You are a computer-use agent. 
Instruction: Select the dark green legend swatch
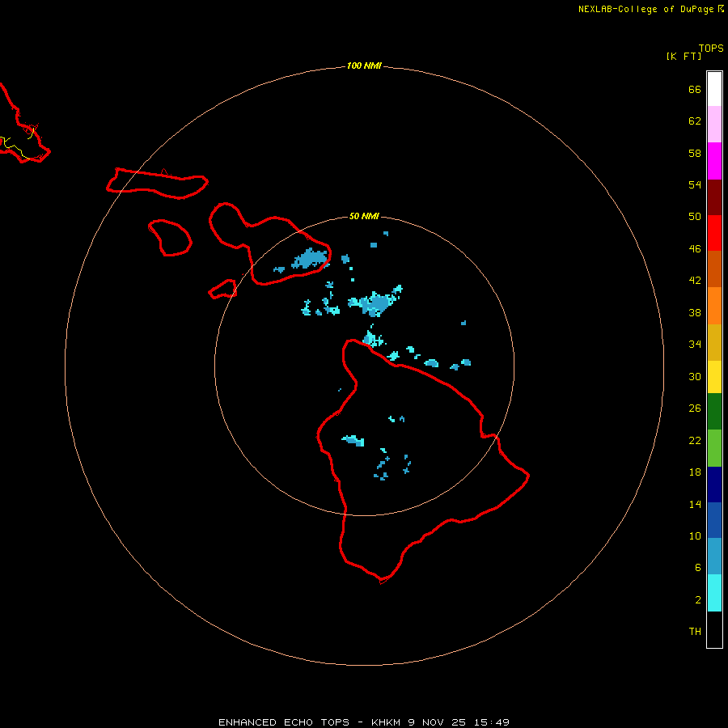coord(714,412)
